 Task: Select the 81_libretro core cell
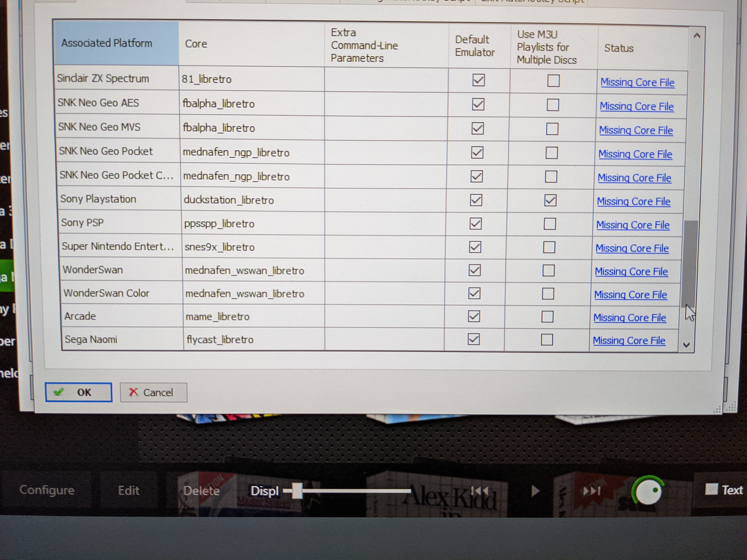coord(252,79)
